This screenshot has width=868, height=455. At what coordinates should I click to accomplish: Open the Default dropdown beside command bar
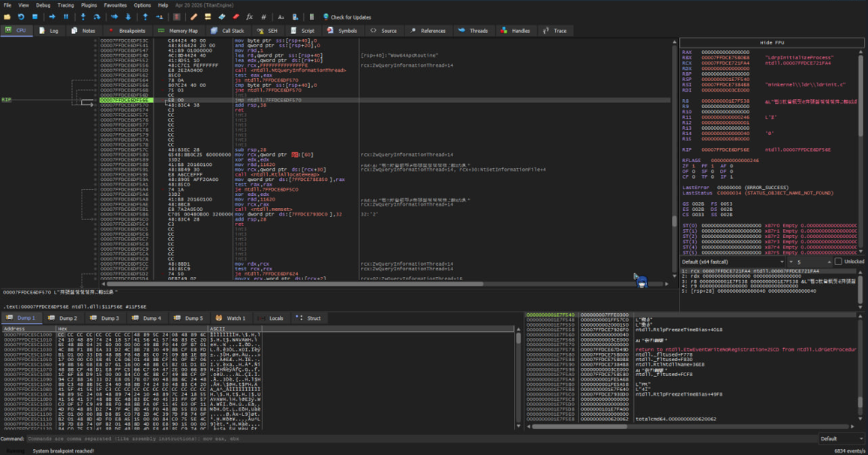click(840, 438)
